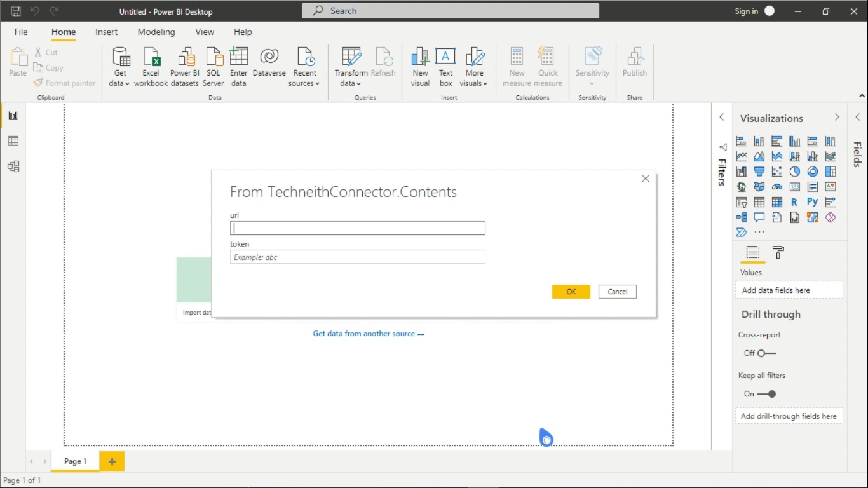Toggle the Cross-report drill through switch

tap(767, 353)
